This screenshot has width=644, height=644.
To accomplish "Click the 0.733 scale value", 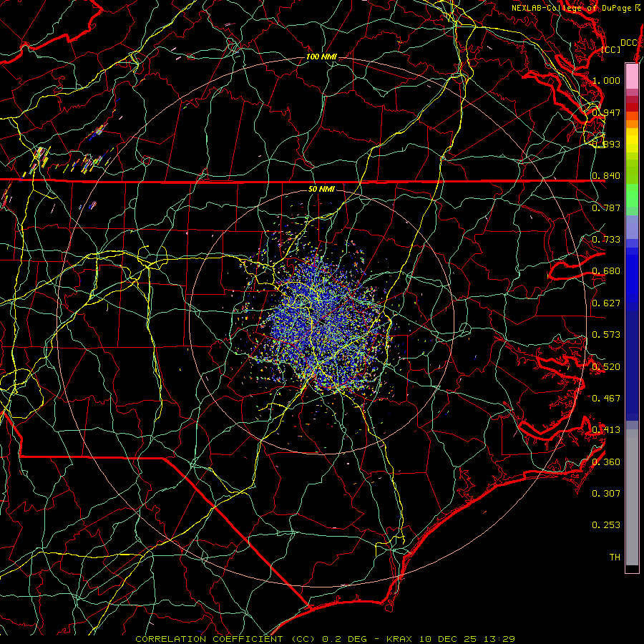I will coord(606,240).
